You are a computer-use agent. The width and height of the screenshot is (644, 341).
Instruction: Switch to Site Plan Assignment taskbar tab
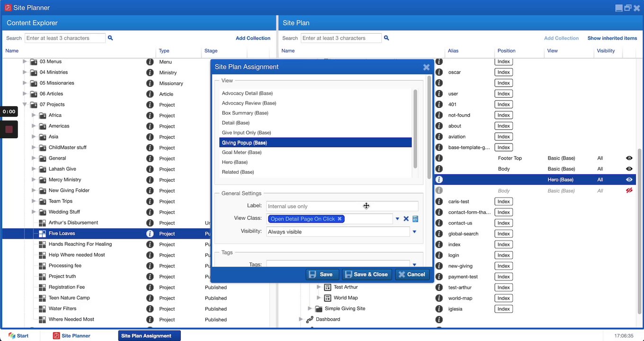tap(149, 336)
